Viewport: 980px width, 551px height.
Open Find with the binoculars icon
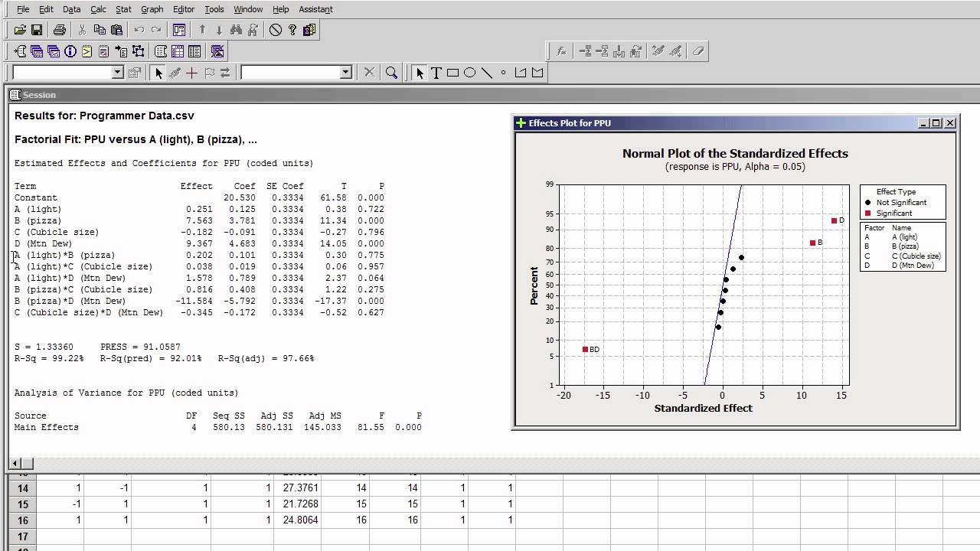236,30
